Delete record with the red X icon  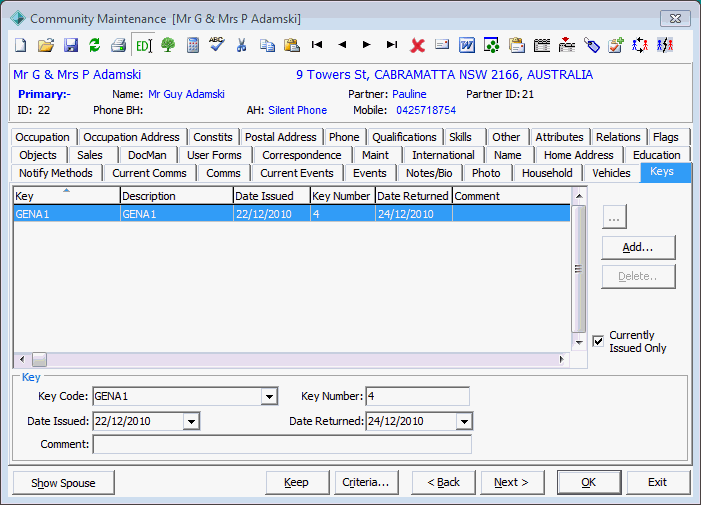point(417,45)
